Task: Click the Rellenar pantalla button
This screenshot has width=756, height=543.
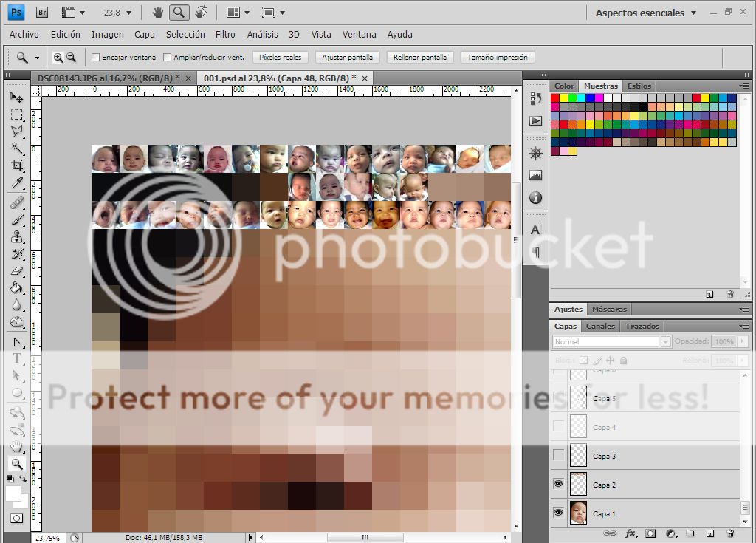Action: [x=420, y=58]
